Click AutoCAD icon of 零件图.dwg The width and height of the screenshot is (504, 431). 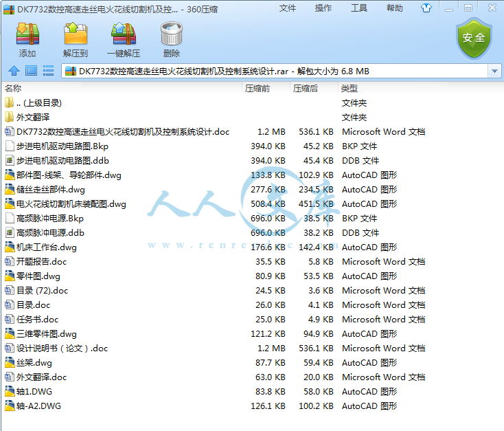pyautogui.click(x=10, y=276)
